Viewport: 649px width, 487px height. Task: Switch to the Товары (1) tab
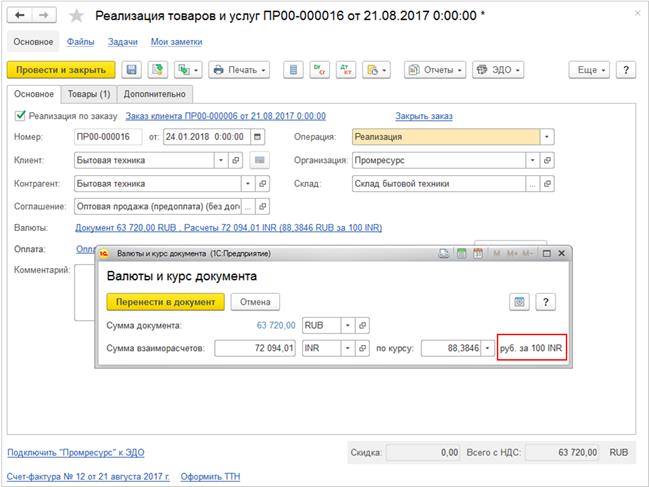coord(89,94)
